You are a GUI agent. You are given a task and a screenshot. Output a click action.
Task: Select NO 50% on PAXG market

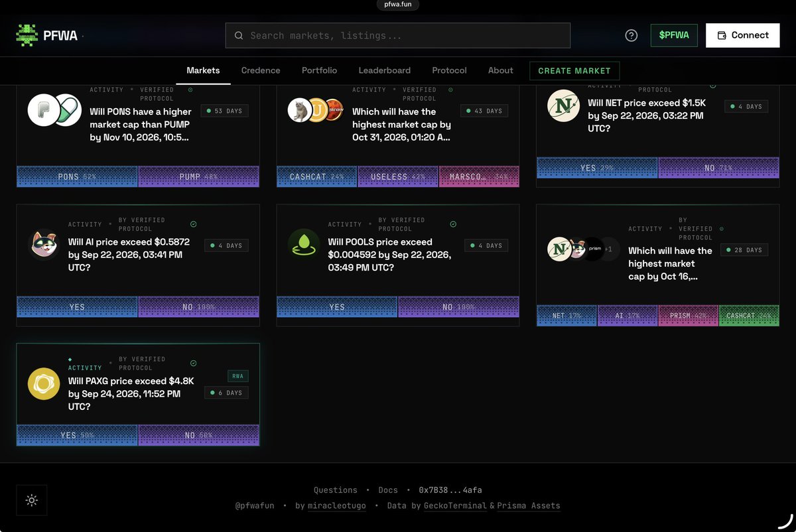[x=198, y=435]
